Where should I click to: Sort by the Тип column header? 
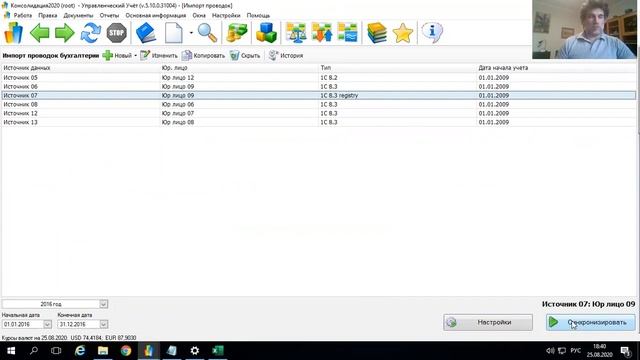tap(398, 68)
